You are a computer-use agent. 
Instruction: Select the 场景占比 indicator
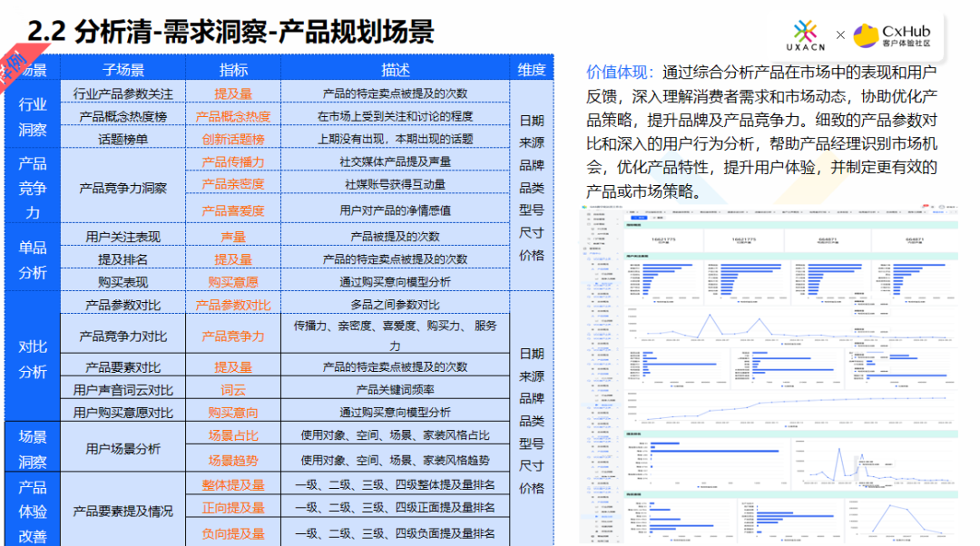233,435
